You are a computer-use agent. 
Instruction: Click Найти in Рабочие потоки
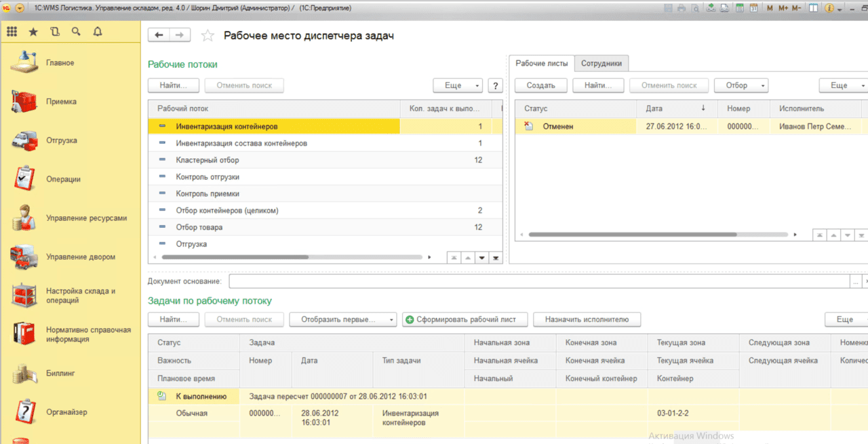tap(174, 85)
